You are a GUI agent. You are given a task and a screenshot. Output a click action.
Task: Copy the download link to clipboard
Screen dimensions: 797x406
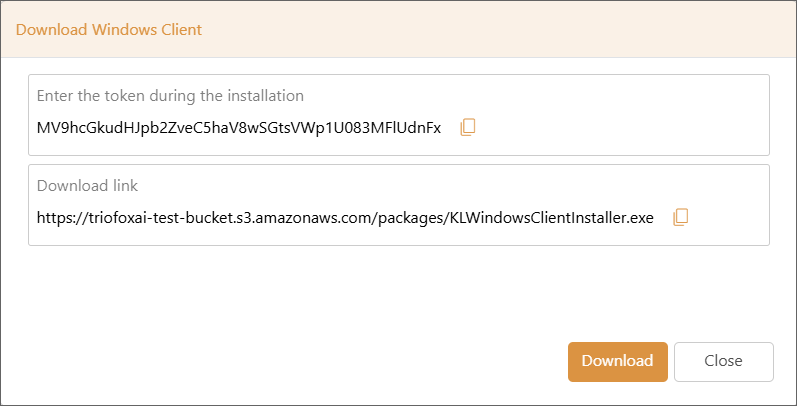click(x=681, y=217)
